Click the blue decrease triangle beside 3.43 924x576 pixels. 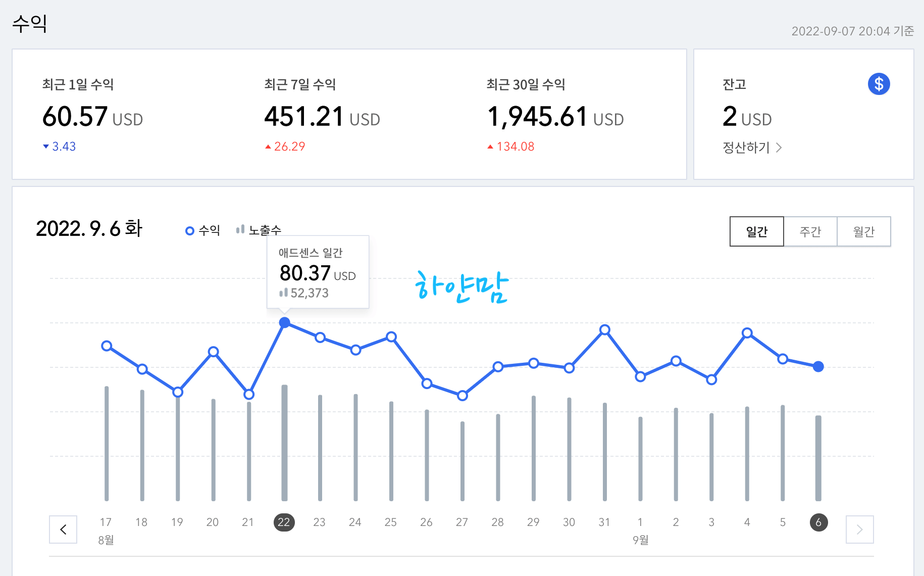[x=46, y=147]
